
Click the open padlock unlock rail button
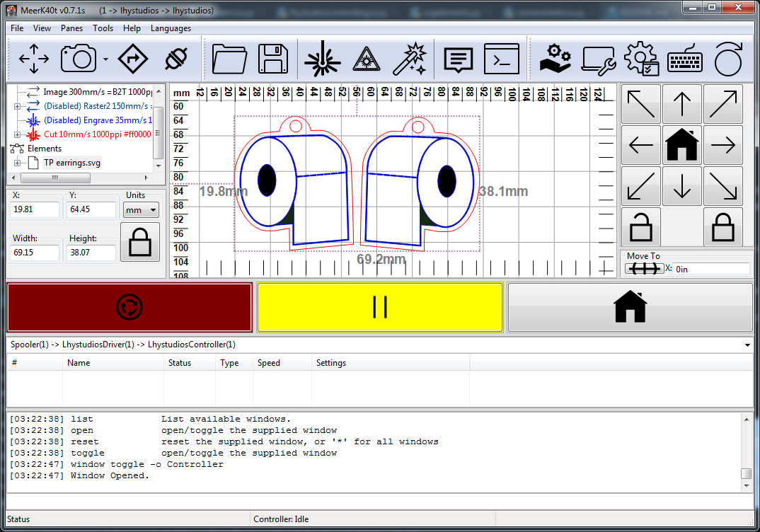tap(641, 227)
